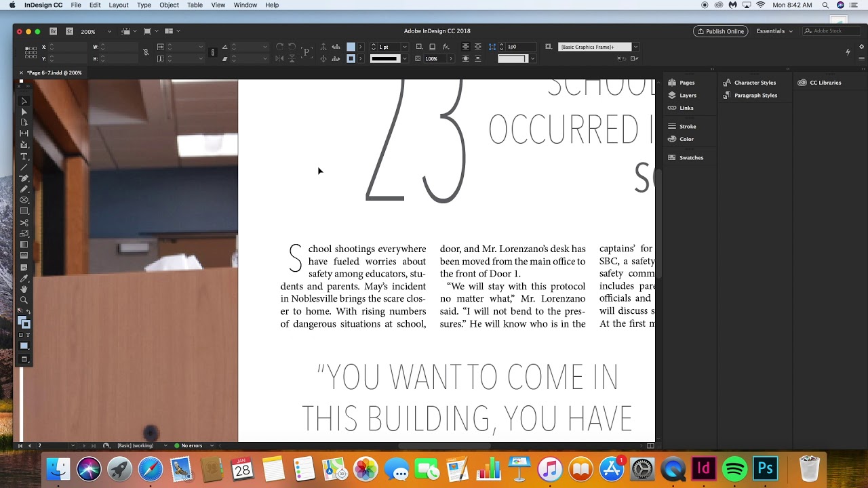The width and height of the screenshot is (868, 488).
Task: Toggle constrain proportions for scaling chain
Action: point(213,52)
